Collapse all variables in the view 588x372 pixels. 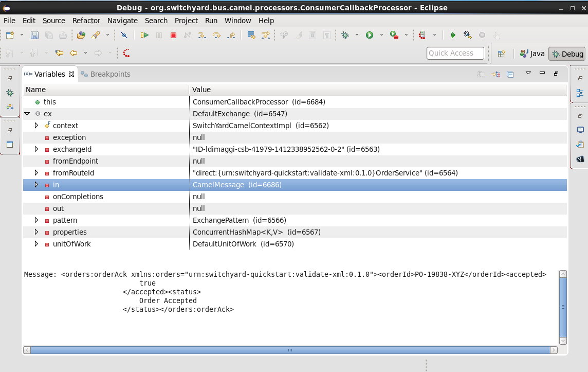510,74
